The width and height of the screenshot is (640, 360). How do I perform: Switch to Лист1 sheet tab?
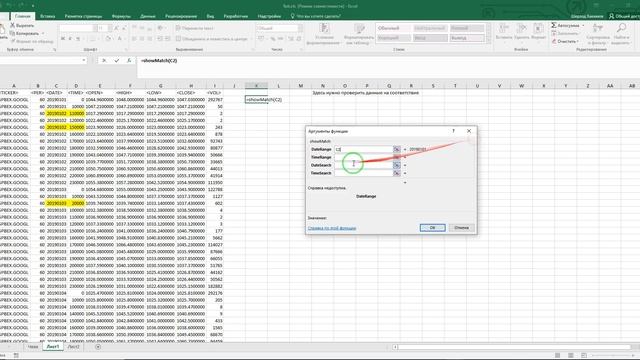(x=53, y=347)
